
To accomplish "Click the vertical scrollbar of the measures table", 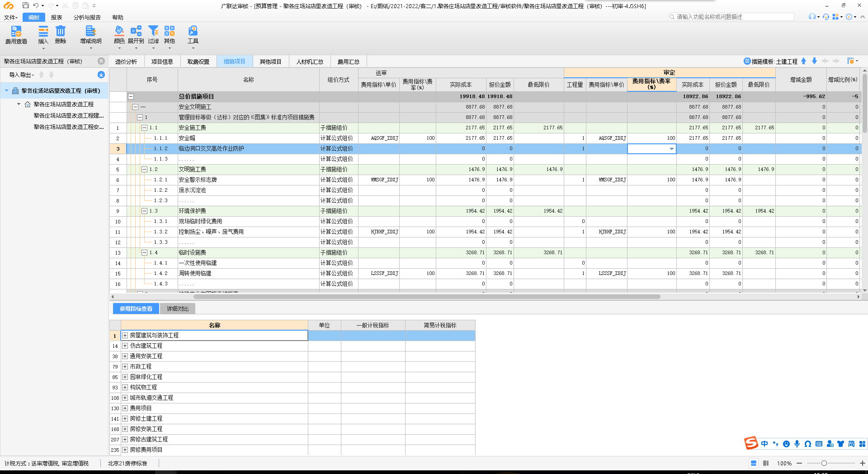I will [x=864, y=103].
